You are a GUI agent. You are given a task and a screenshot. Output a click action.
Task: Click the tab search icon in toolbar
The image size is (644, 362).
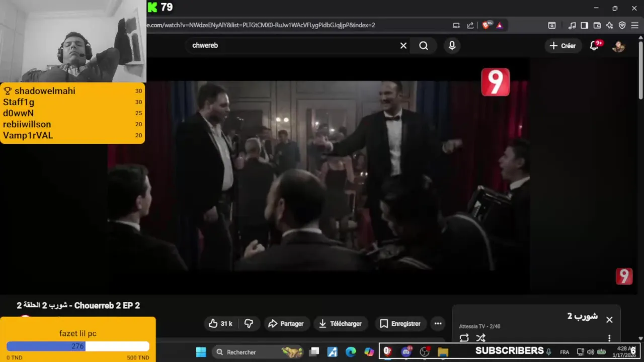552,25
